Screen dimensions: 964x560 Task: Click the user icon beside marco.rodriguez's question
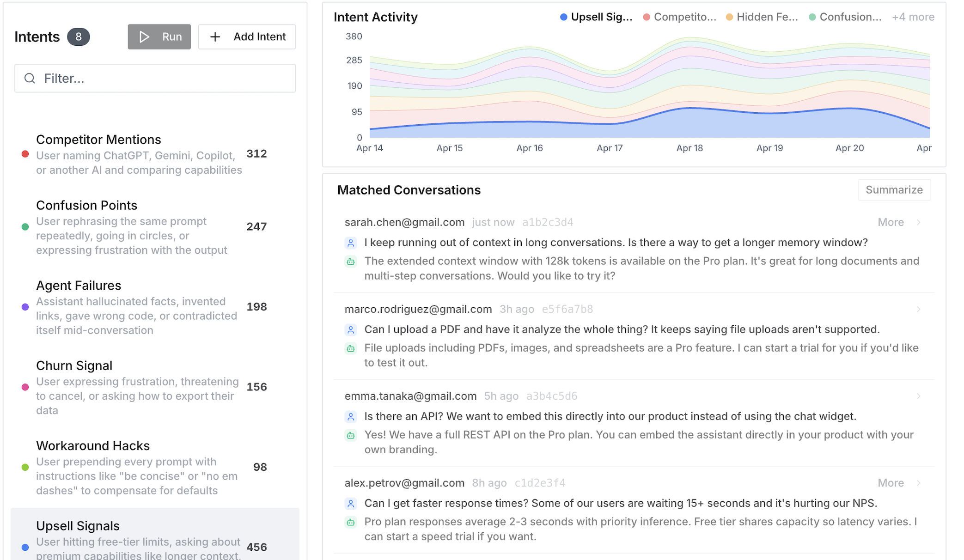click(x=350, y=329)
